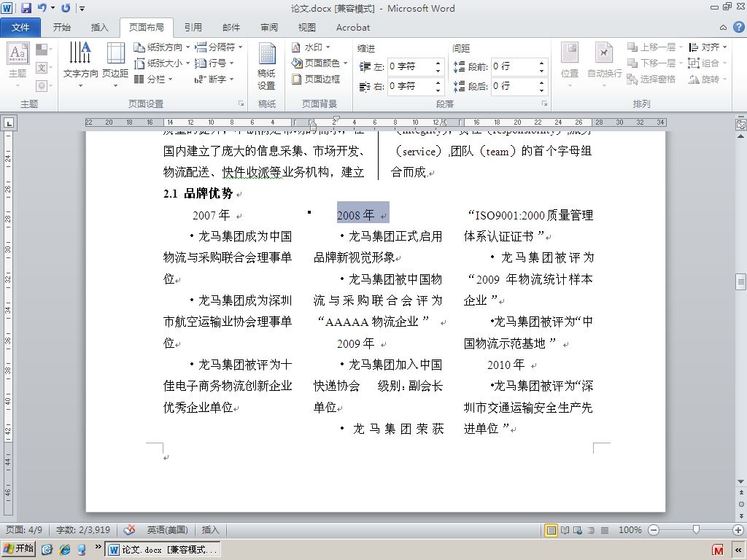Switch to draft view
747x560 pixels.
coord(605,530)
